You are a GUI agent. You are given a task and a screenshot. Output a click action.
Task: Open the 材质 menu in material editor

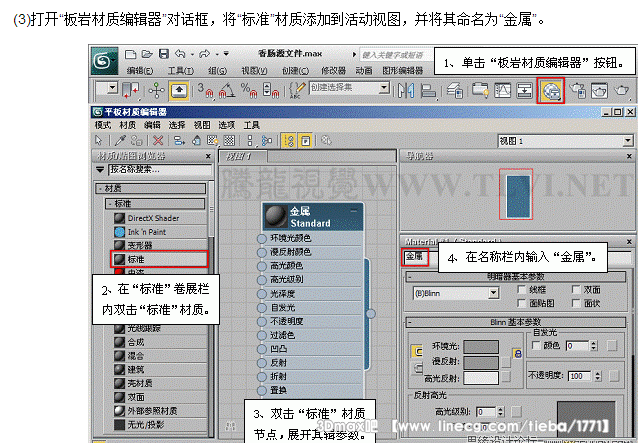[x=128, y=125]
